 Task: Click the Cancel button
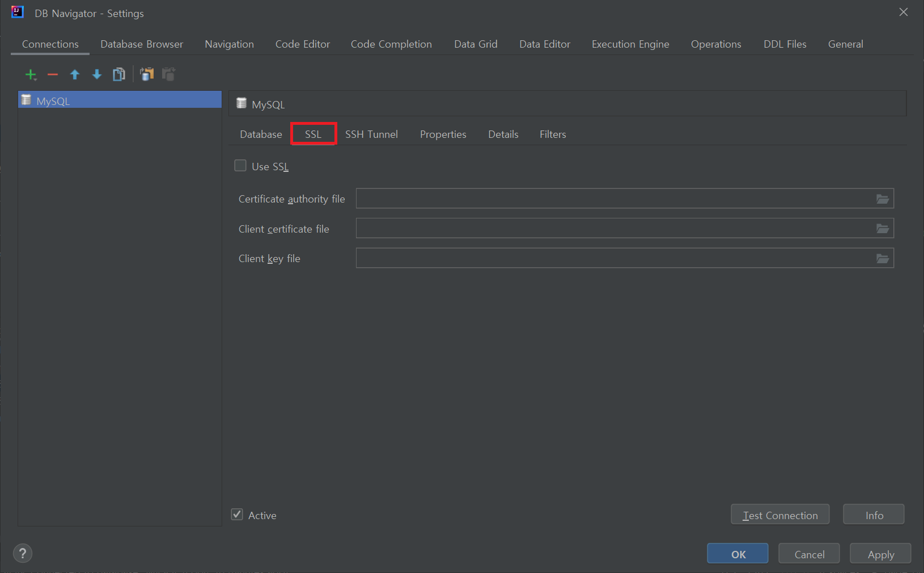point(809,554)
